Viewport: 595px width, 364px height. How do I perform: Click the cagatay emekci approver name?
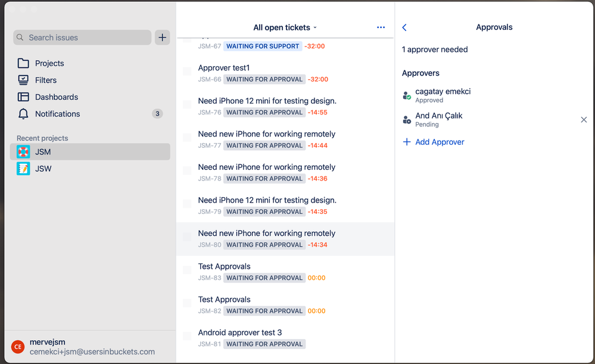pos(443,92)
